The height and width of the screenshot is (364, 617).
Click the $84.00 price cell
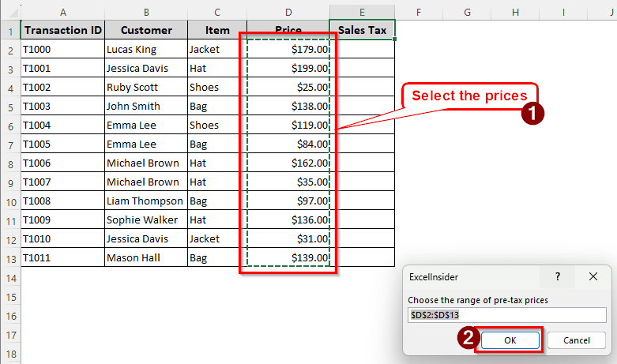[288, 144]
